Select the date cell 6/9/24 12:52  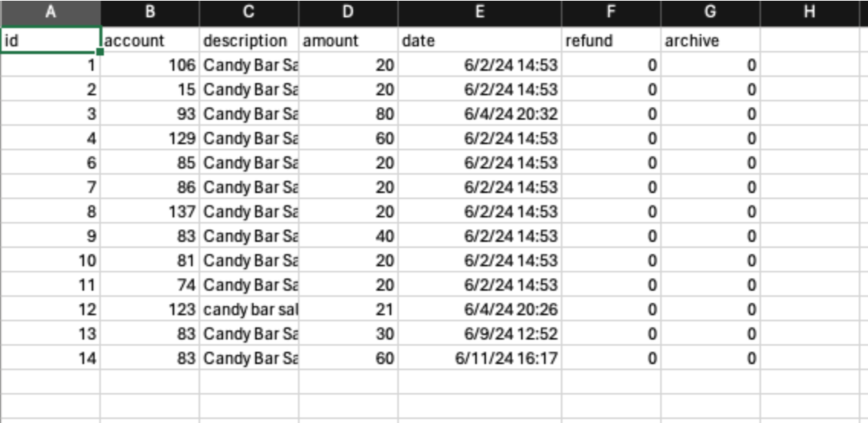point(479,334)
